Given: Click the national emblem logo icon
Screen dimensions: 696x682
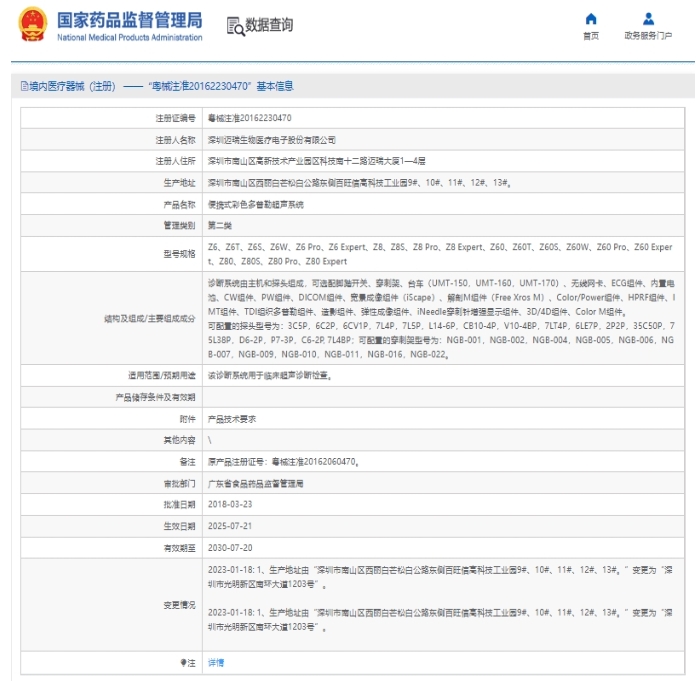Looking at the screenshot, I should [x=32, y=25].
